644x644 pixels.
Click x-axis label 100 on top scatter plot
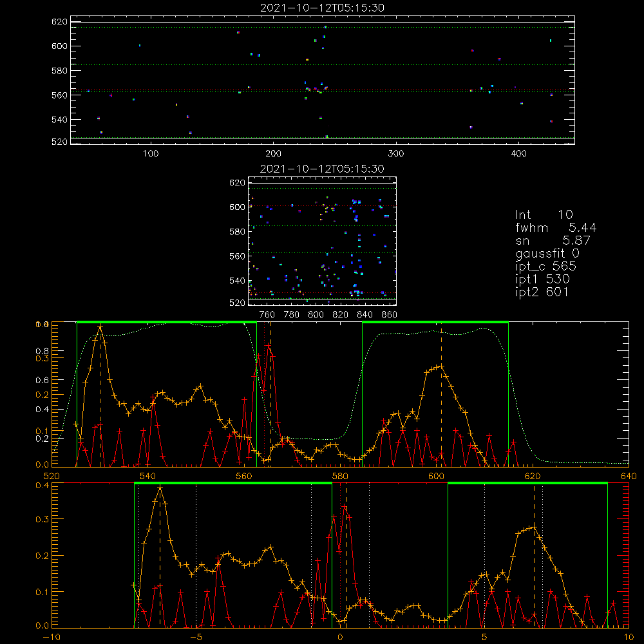151,154
